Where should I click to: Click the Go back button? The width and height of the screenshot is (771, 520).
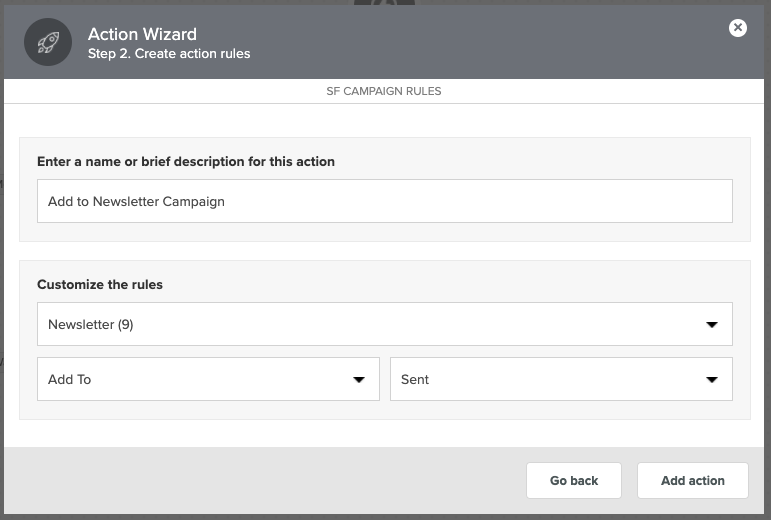pos(574,480)
